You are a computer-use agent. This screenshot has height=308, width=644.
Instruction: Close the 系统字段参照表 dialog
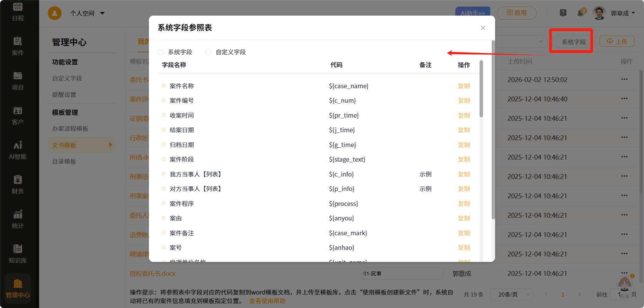tap(483, 28)
